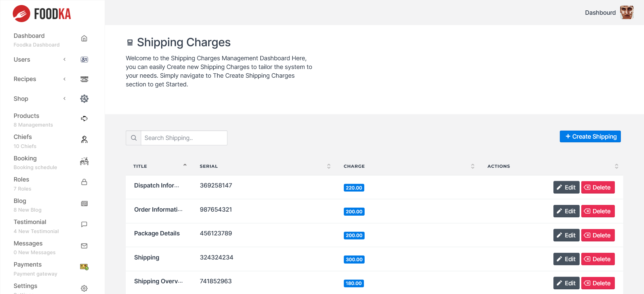The height and width of the screenshot is (294, 644).
Task: Expand the Users submenu chevron
Action: pyautogui.click(x=64, y=60)
